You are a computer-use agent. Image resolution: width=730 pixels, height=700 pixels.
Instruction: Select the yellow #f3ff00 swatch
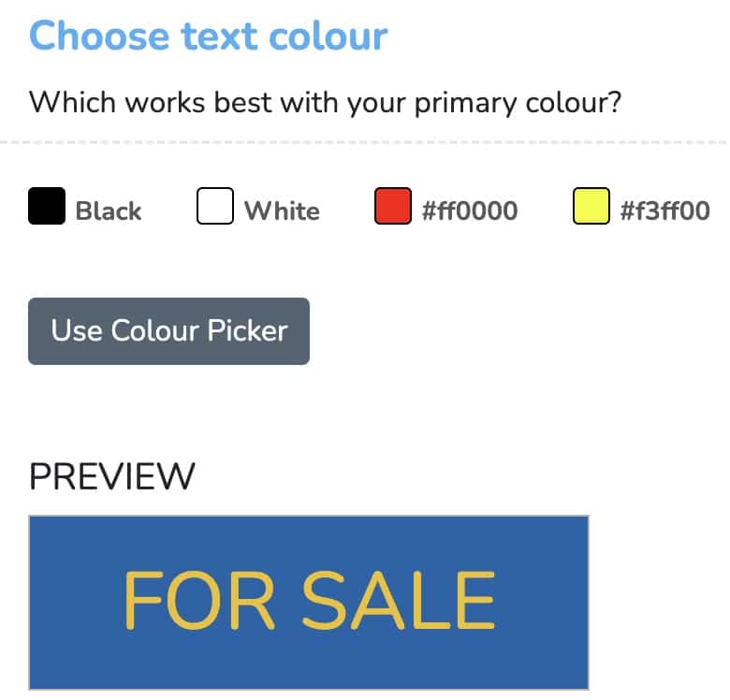(591, 206)
